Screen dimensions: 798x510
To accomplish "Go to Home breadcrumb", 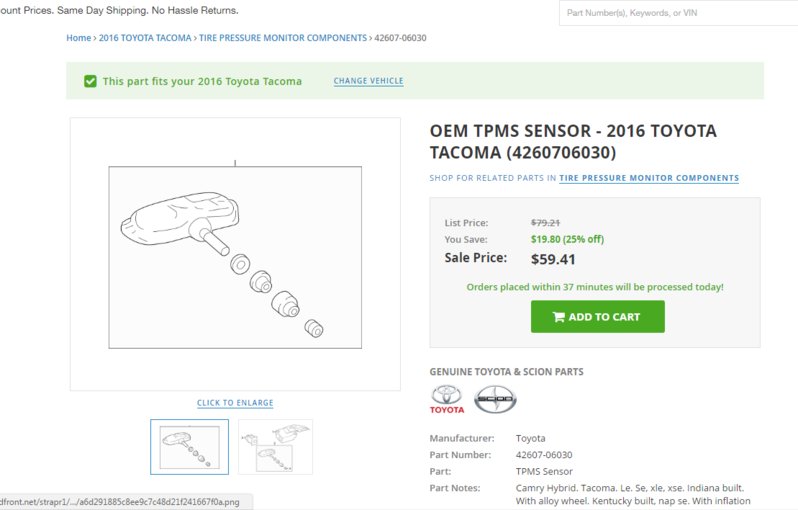I will click(78, 38).
